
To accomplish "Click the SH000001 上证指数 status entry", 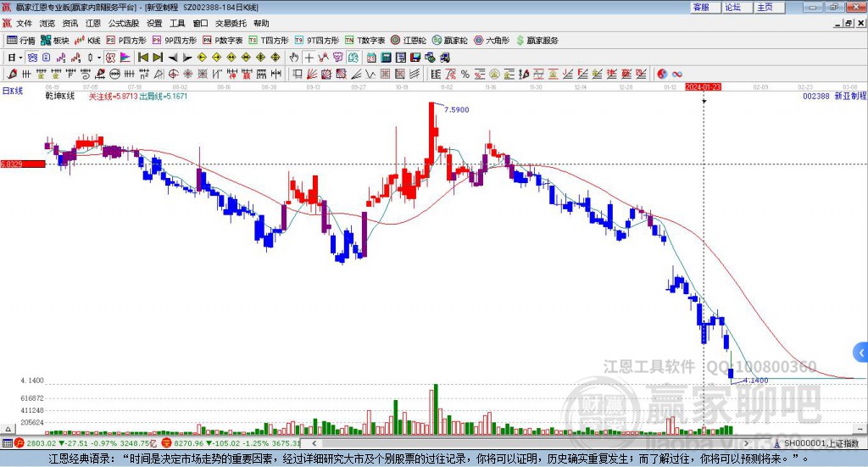I will click(x=821, y=443).
